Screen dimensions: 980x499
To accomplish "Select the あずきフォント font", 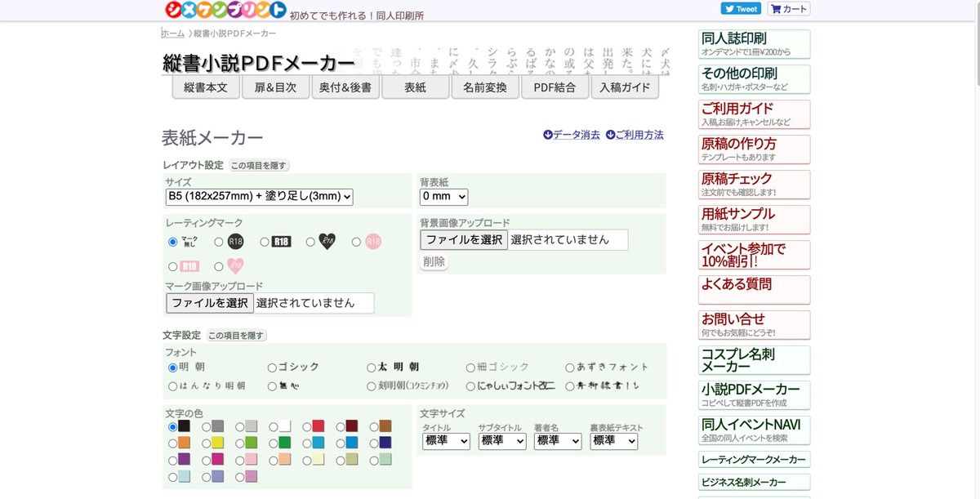I will [x=569, y=367].
